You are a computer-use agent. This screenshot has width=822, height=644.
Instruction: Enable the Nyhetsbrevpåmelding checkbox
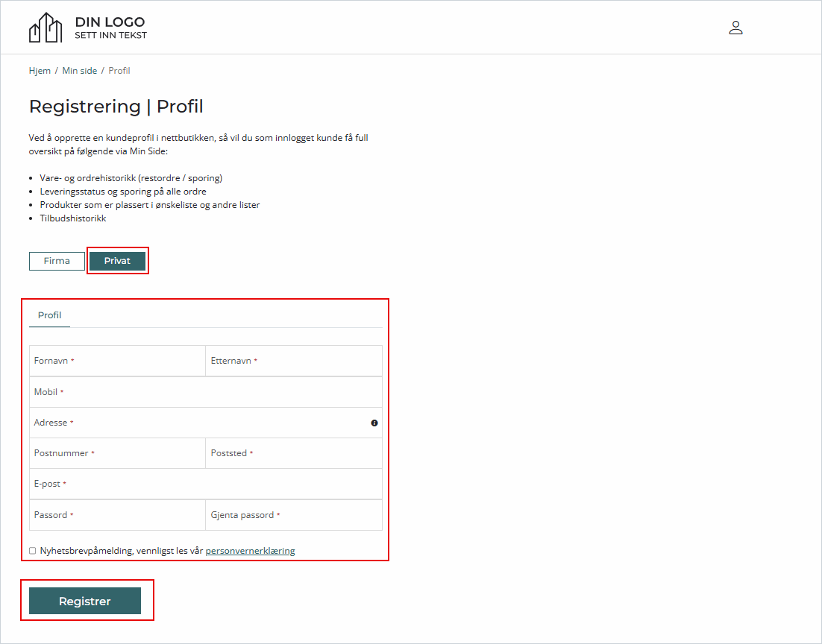coord(33,551)
